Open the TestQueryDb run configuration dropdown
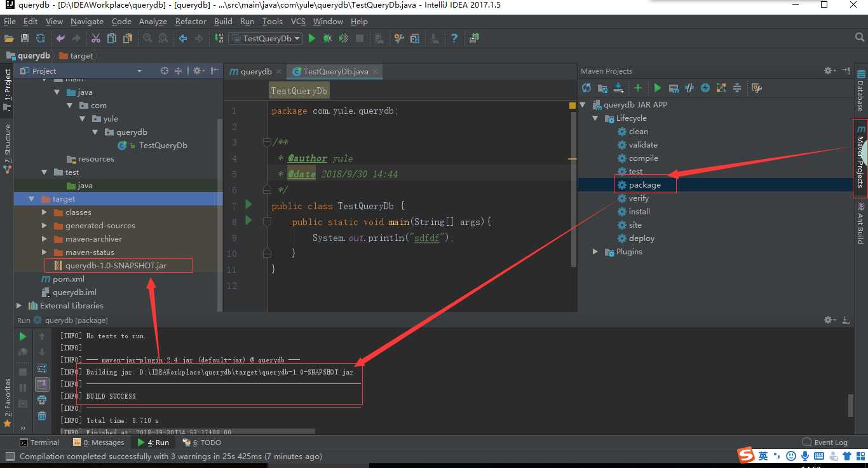Image resolution: width=868 pixels, height=468 pixels. [x=265, y=38]
